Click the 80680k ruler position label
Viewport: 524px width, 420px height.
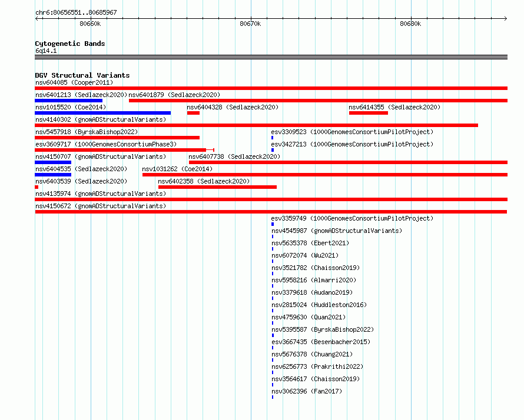pyautogui.click(x=410, y=24)
